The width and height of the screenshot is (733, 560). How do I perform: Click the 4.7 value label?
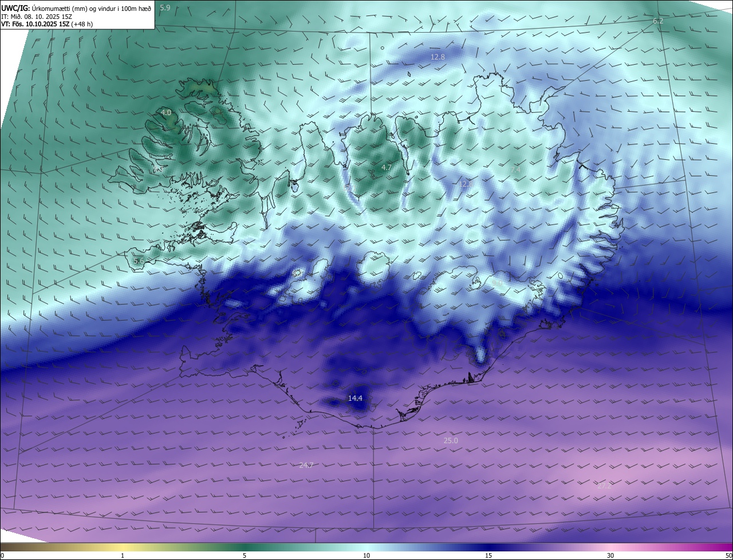tap(387, 167)
